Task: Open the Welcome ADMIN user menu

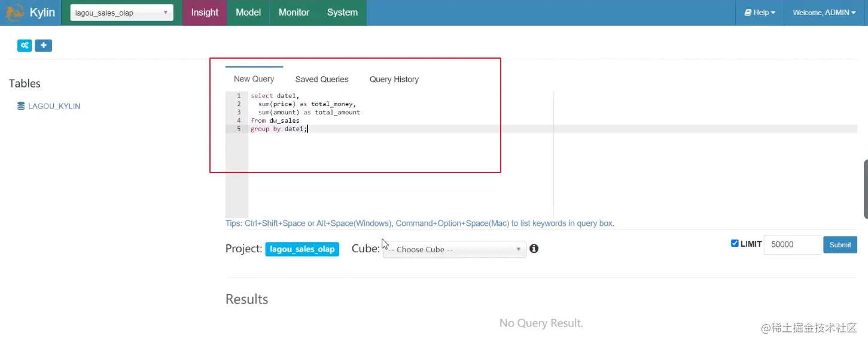Action: click(824, 13)
